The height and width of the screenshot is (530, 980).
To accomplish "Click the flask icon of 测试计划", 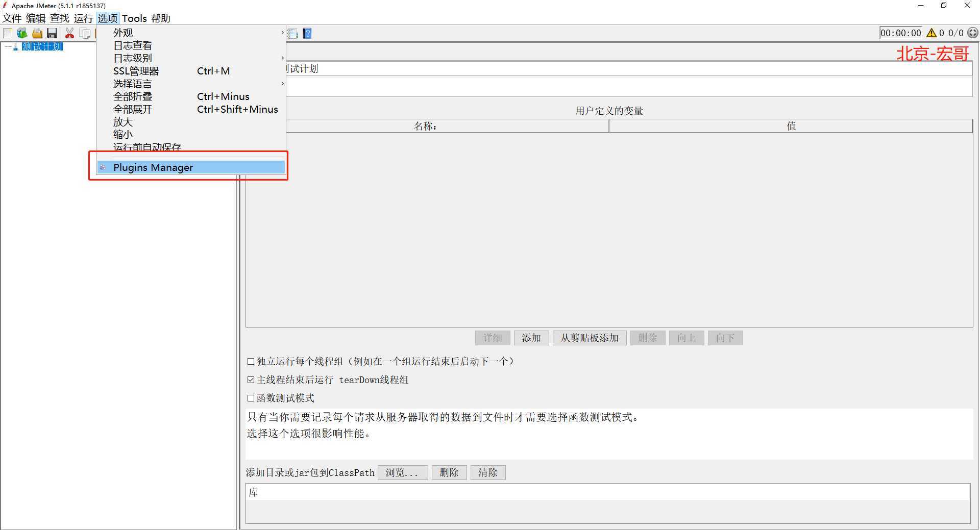I will 16,46.
